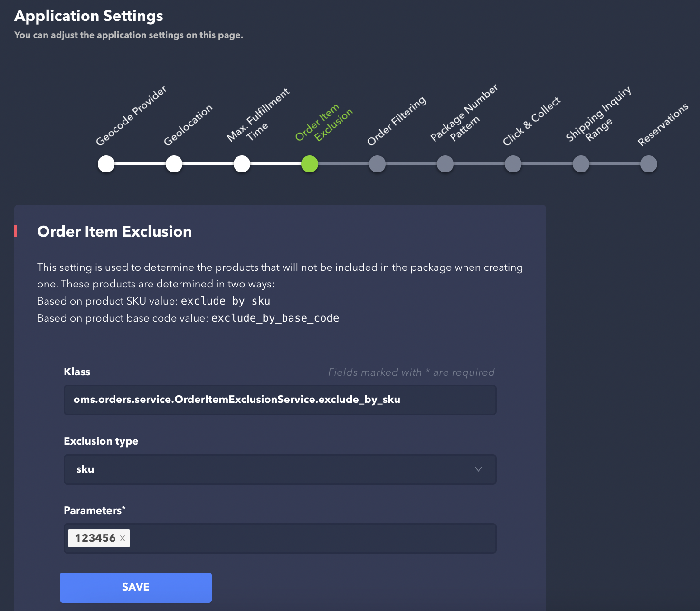Screen dimensions: 700x611
Task: Click the Geocode Provider step label
Action: (131, 116)
